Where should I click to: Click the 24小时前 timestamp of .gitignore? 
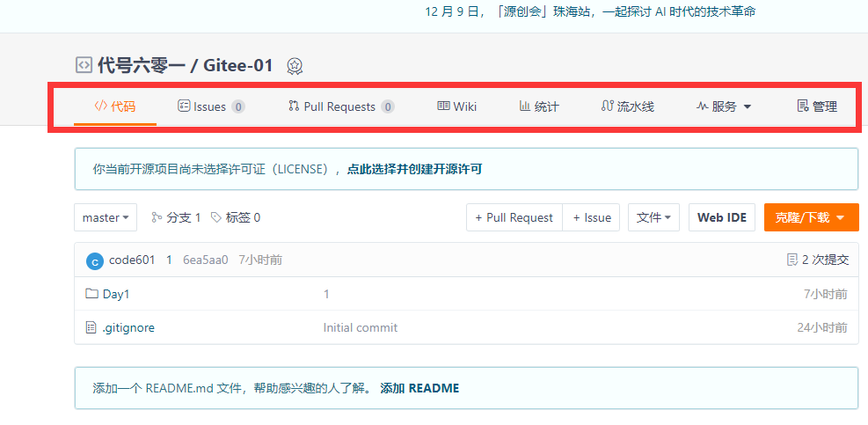[x=822, y=328]
